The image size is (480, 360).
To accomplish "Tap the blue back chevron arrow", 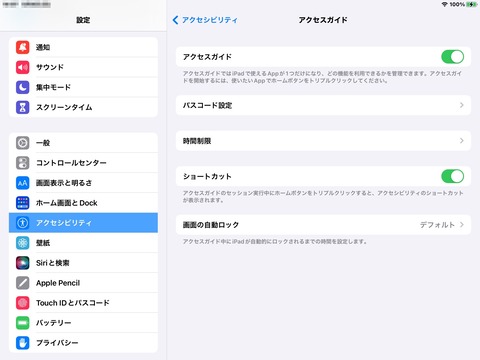I will pyautogui.click(x=175, y=20).
